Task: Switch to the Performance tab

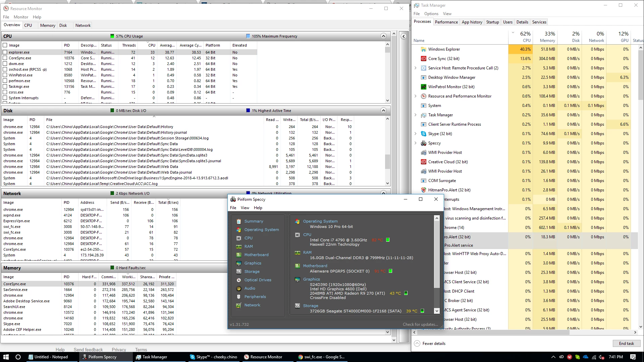Action: pos(446,22)
